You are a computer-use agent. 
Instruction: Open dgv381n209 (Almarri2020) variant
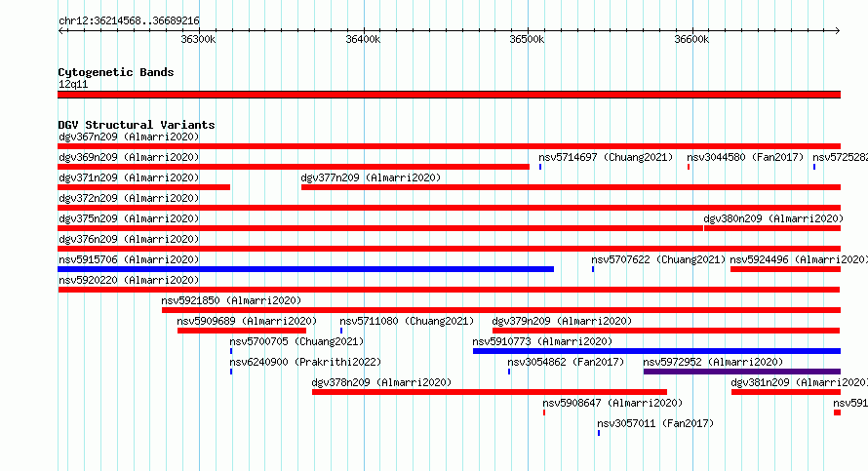(800, 382)
